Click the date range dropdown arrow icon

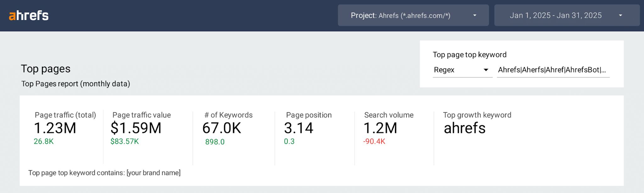(620, 15)
